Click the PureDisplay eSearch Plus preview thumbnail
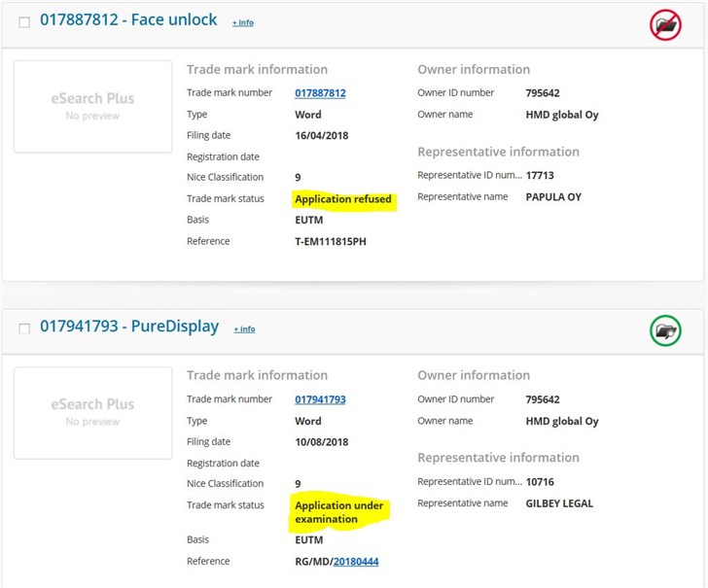708x588 pixels. tap(92, 412)
